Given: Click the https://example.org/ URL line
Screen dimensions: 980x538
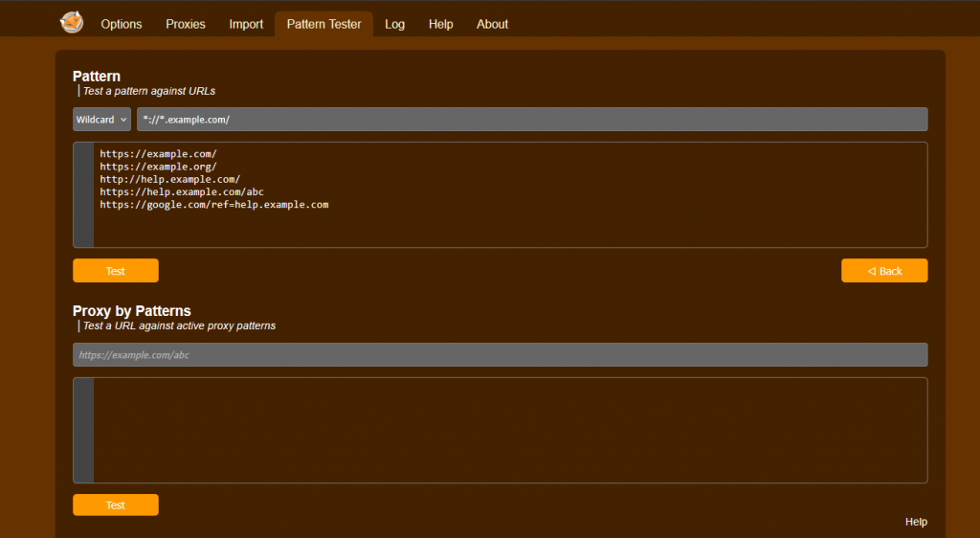Looking at the screenshot, I should tap(158, 167).
